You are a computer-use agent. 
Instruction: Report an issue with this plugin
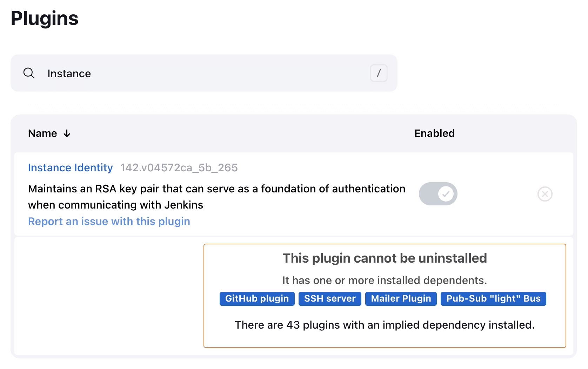click(109, 221)
